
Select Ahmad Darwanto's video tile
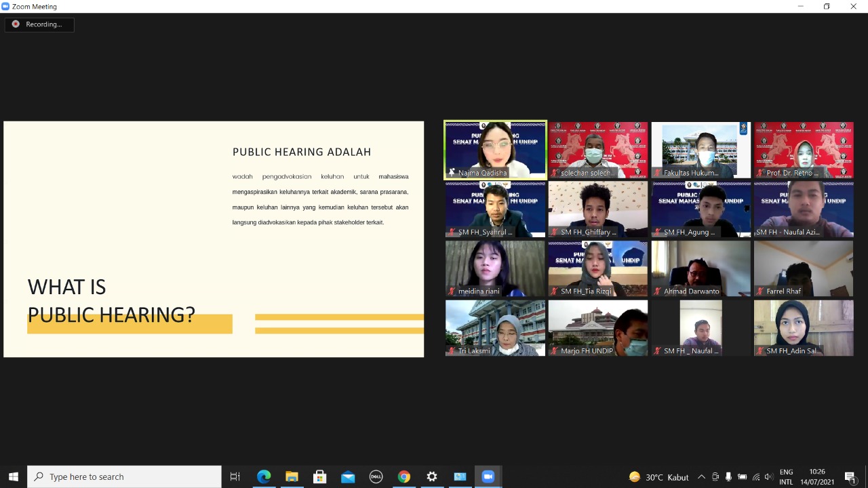(701, 268)
